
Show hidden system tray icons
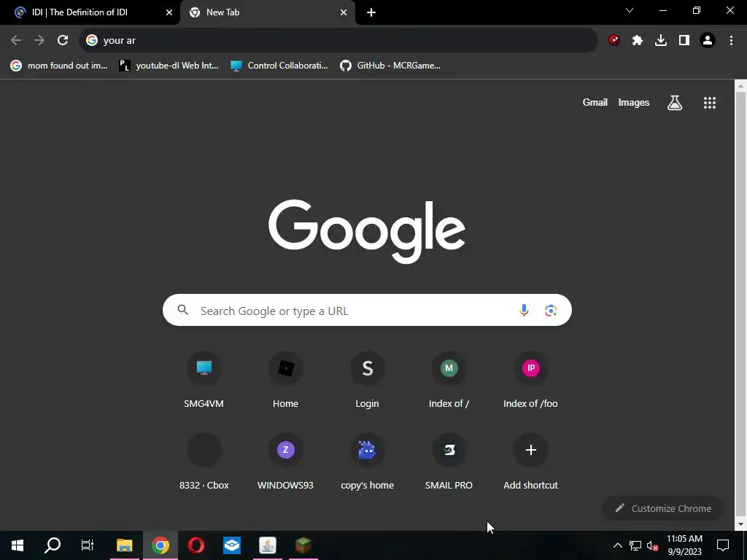617,545
